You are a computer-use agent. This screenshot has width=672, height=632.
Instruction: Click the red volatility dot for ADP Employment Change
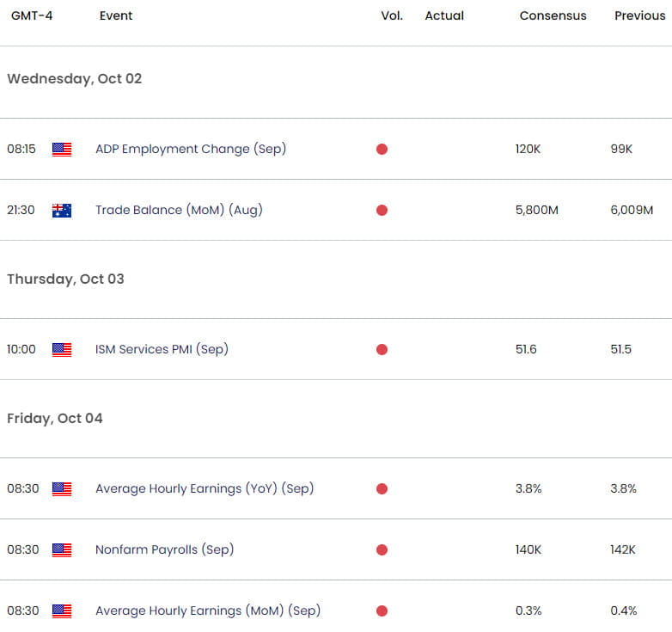pos(382,150)
